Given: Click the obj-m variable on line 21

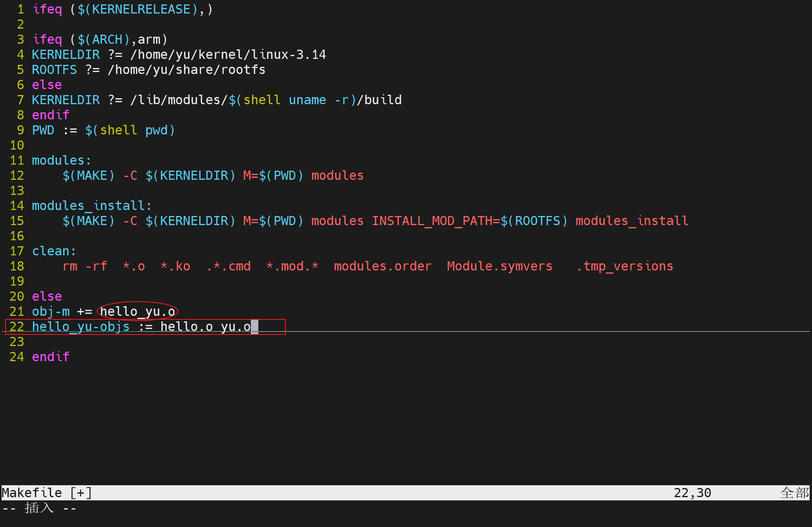Looking at the screenshot, I should 50,311.
